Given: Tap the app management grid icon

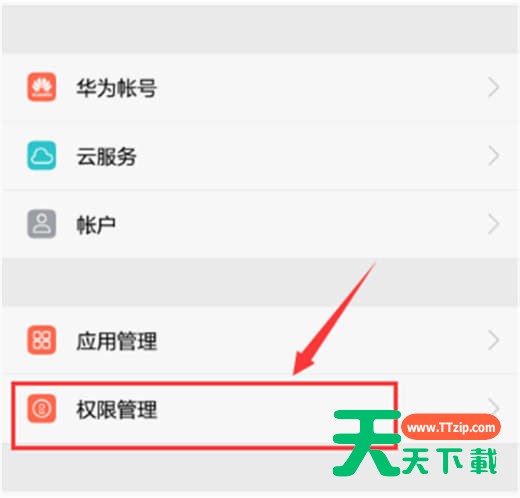Looking at the screenshot, I should pos(42,340).
